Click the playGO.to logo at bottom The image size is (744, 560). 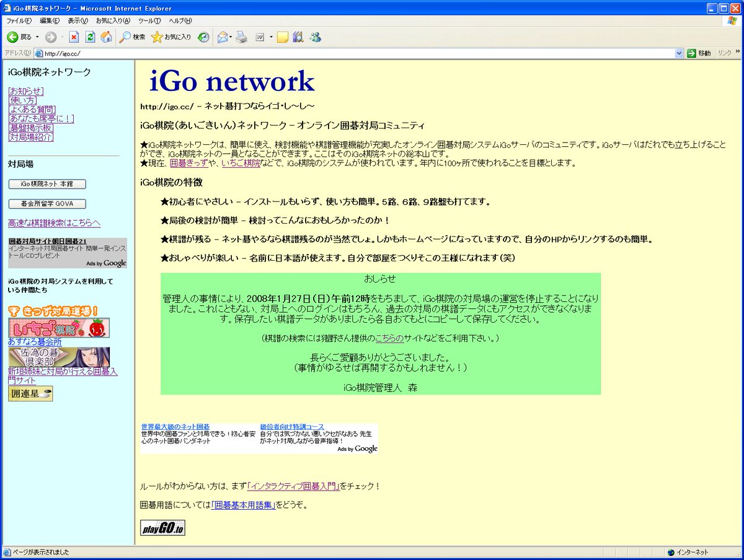(162, 528)
